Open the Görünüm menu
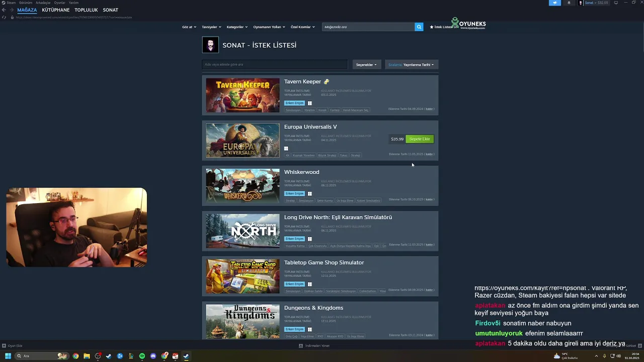644x362 pixels. pyautogui.click(x=26, y=3)
